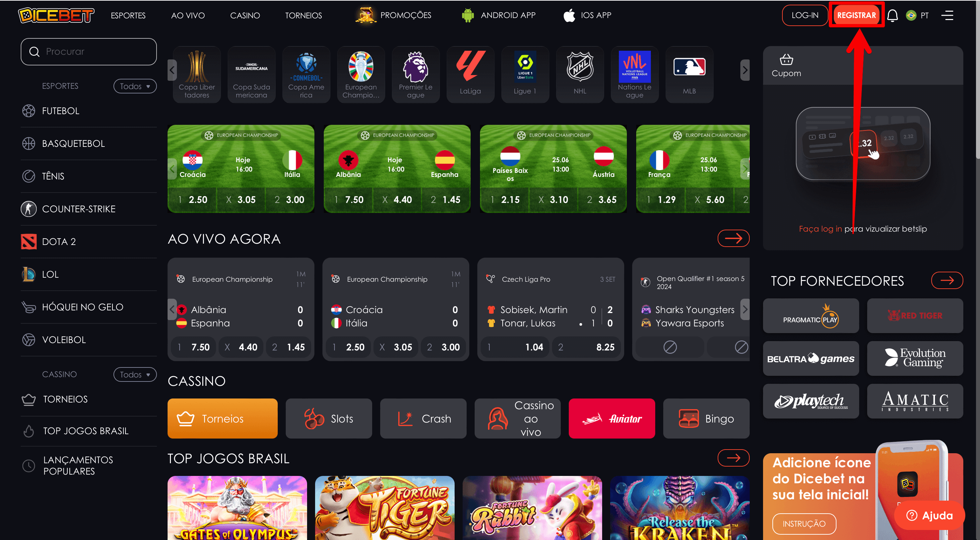The image size is (980, 540).
Task: Click the Dota 2 esport icon
Action: point(28,241)
